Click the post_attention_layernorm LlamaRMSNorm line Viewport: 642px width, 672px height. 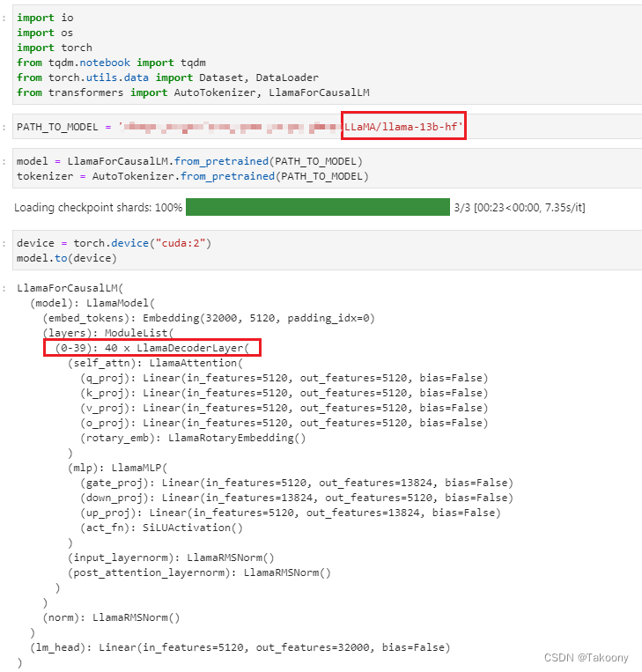click(x=199, y=572)
